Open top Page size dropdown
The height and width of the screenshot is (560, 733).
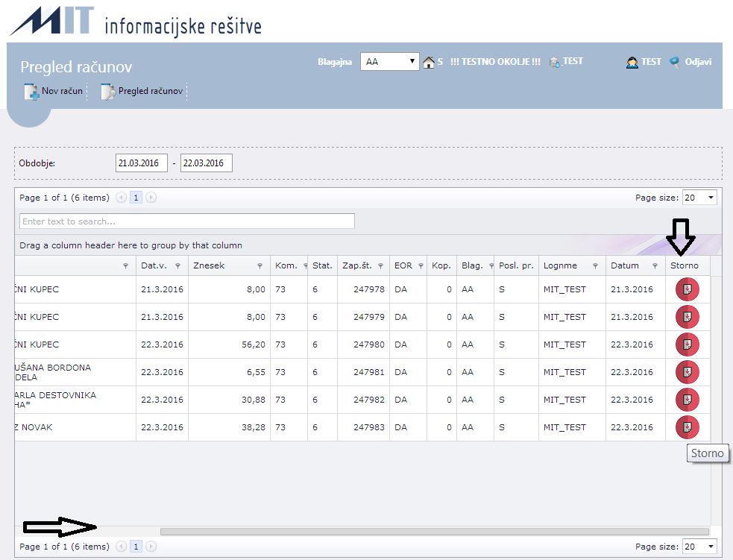tap(699, 198)
